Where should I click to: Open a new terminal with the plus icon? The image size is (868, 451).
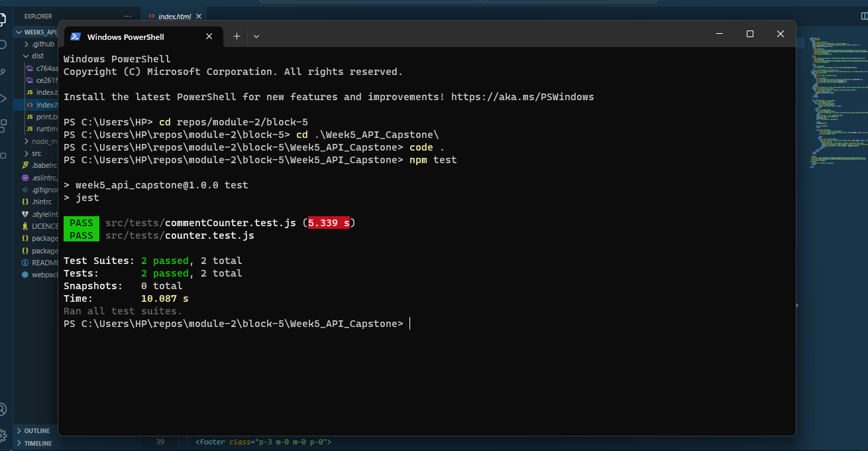pyautogui.click(x=237, y=36)
